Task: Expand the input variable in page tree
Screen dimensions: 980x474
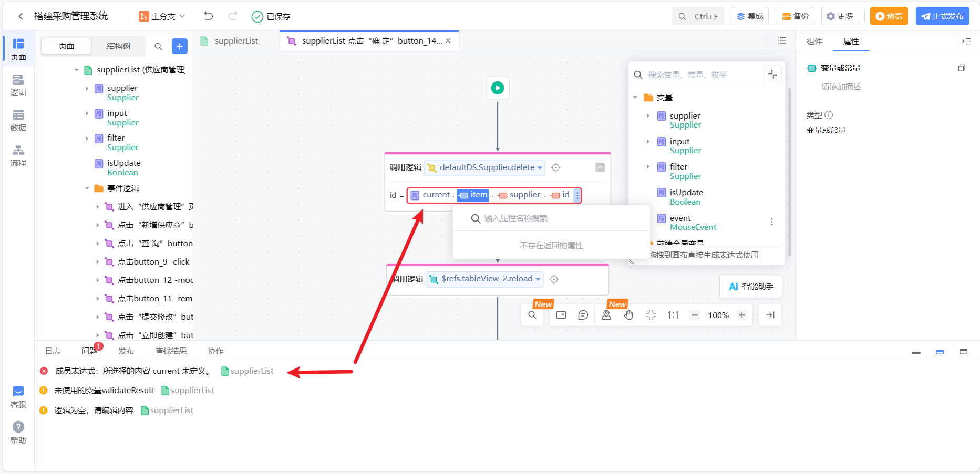Action: 87,113
